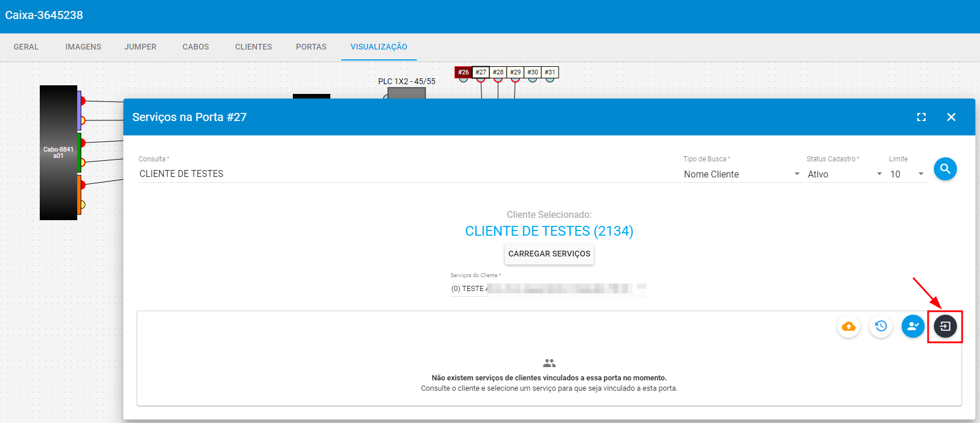Click the CARREGAR SERVIÇOS button

pos(549,254)
